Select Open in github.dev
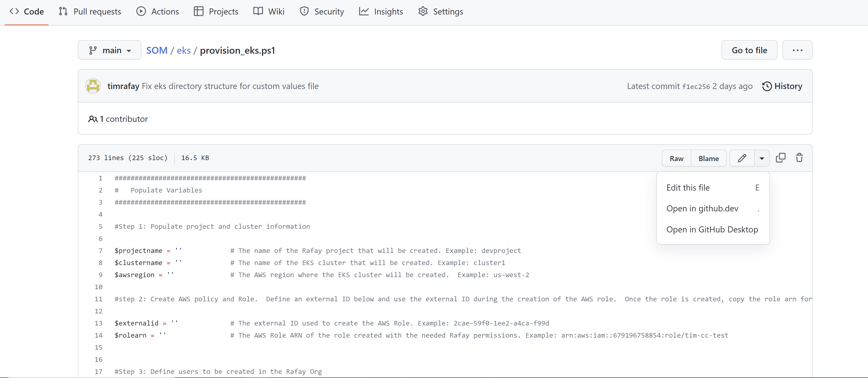Image resolution: width=868 pixels, height=378 pixels. point(713,208)
